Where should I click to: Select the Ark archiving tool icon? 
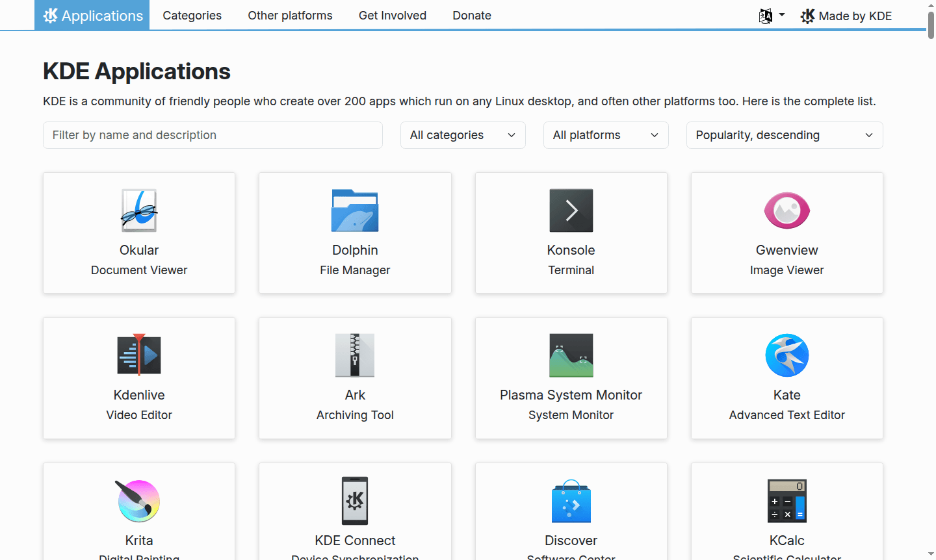click(355, 355)
